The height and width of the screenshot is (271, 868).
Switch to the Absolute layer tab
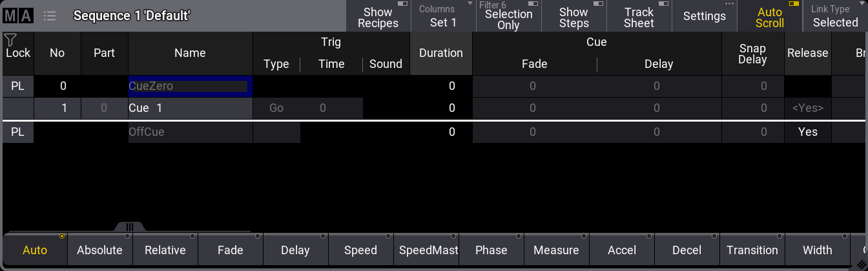point(99,250)
